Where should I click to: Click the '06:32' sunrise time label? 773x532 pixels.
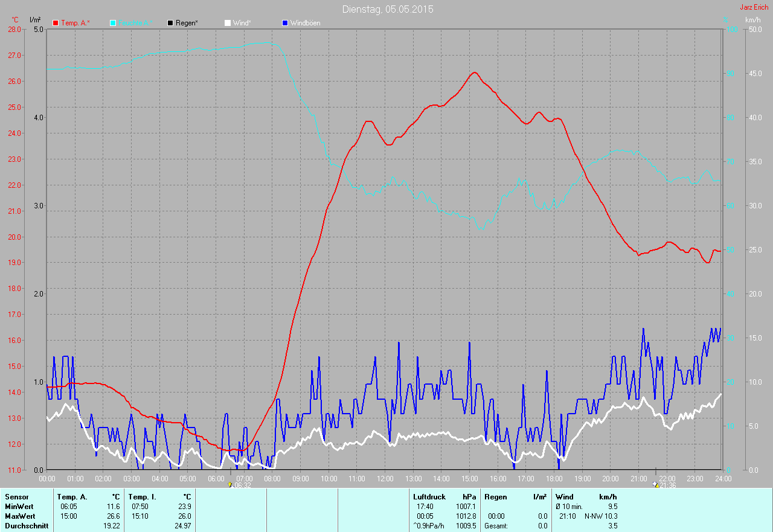click(x=242, y=485)
